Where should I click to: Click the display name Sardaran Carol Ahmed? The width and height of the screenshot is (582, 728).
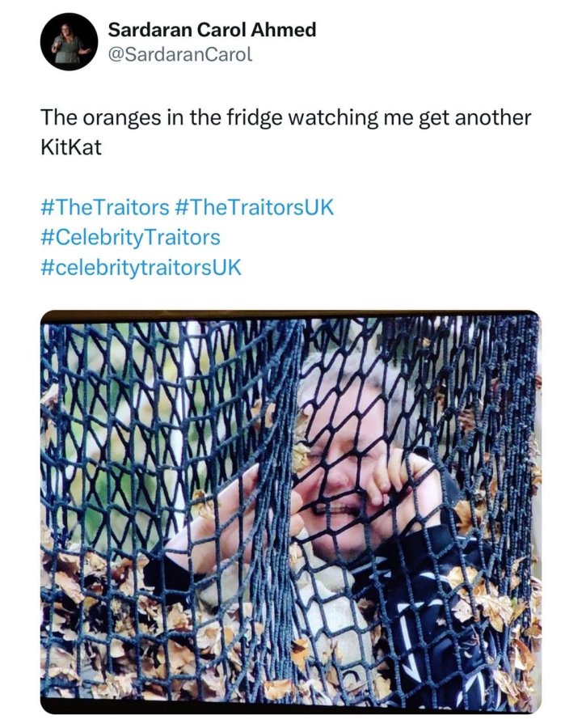click(x=212, y=30)
